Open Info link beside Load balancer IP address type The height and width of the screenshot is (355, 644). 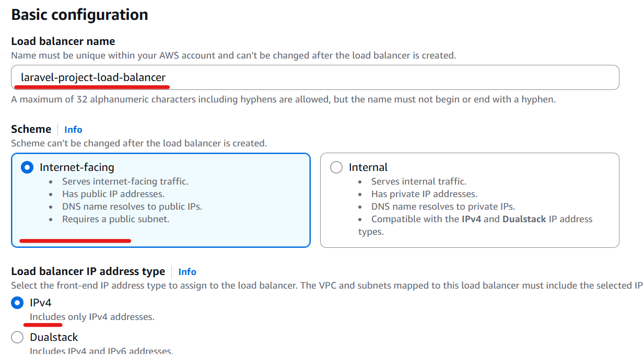187,272
